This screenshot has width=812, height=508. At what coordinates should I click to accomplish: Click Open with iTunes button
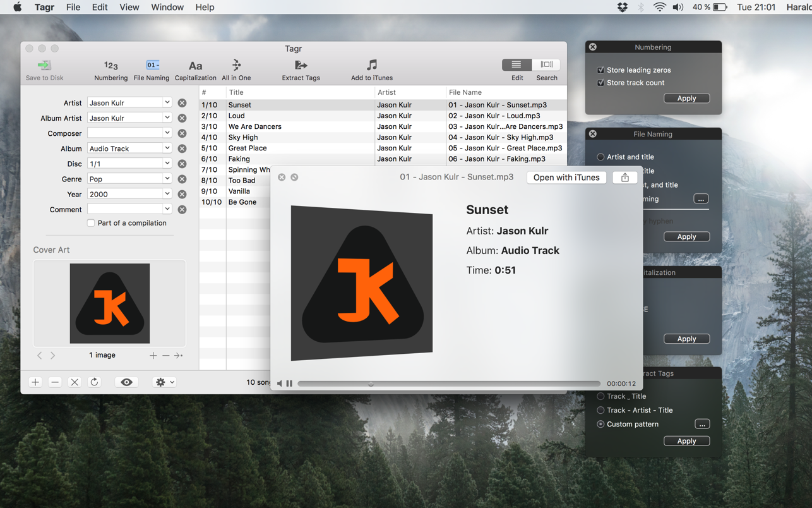click(566, 178)
